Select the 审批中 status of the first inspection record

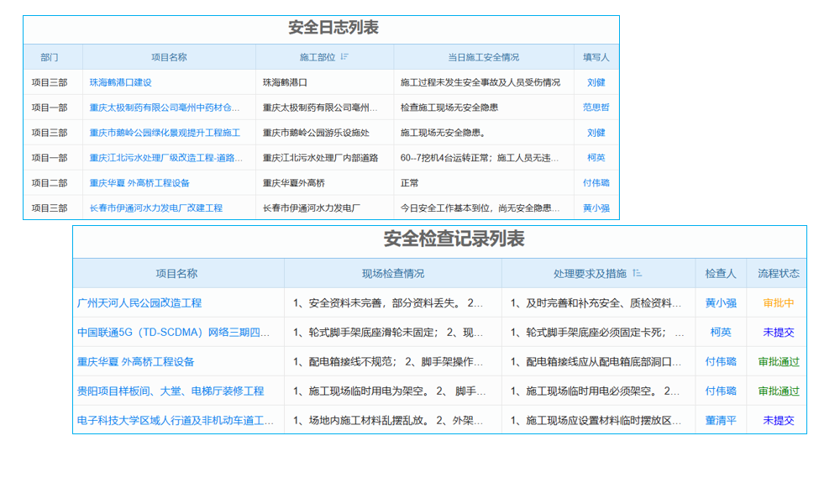pos(777,303)
